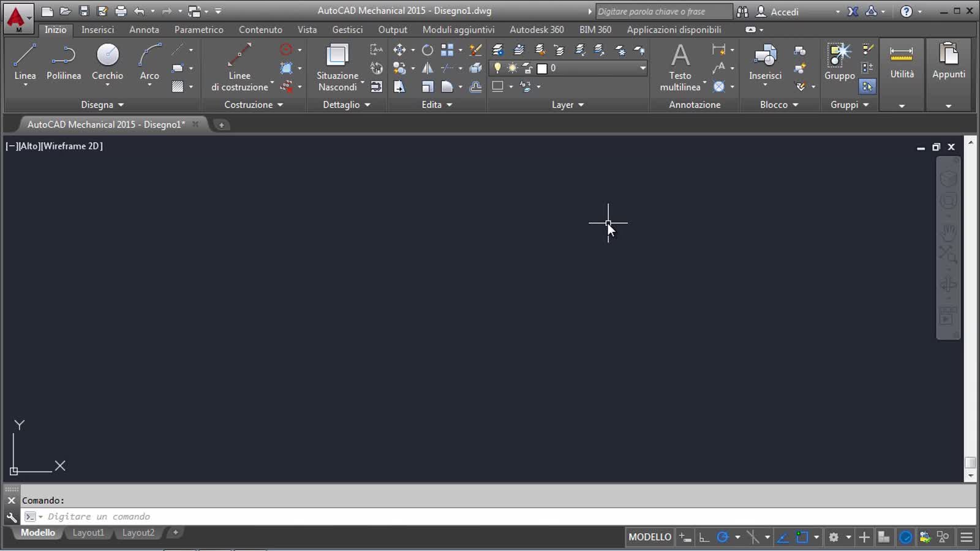Open the Help question mark icon
Image resolution: width=980 pixels, height=551 pixels.
pyautogui.click(x=907, y=11)
